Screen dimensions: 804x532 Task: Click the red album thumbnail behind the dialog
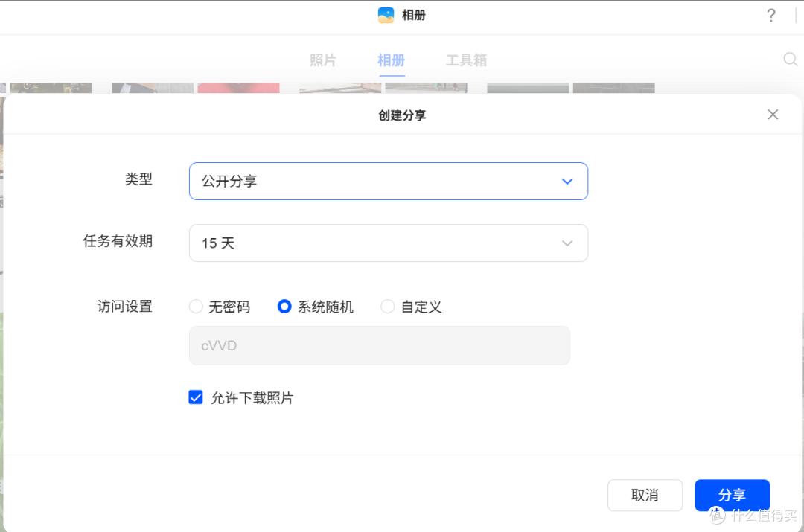pos(238,89)
